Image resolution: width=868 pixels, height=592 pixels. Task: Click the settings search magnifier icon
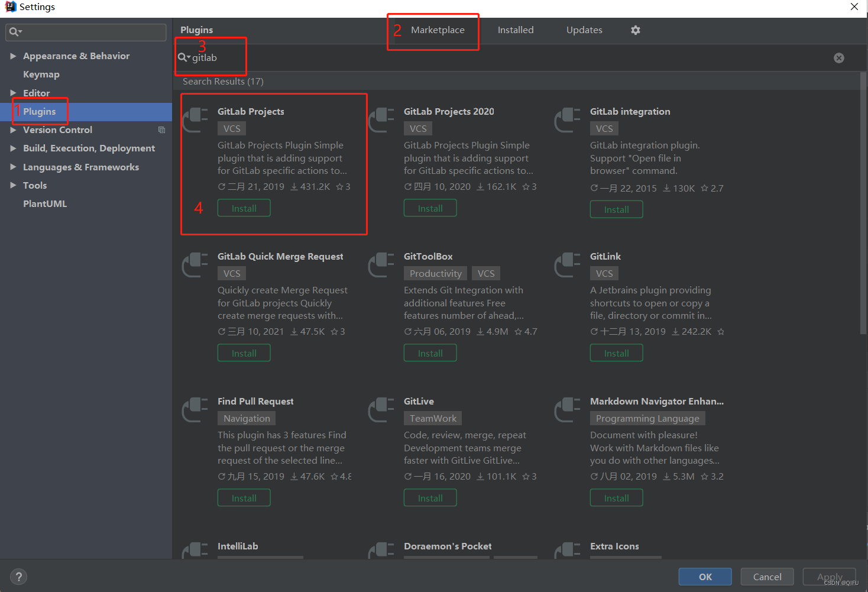point(15,32)
